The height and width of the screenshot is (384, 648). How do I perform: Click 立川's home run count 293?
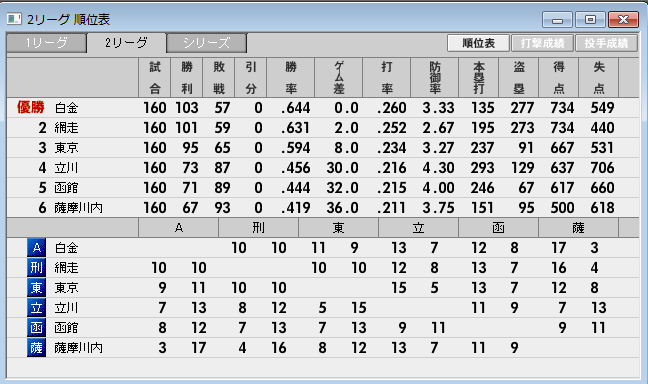[482, 168]
